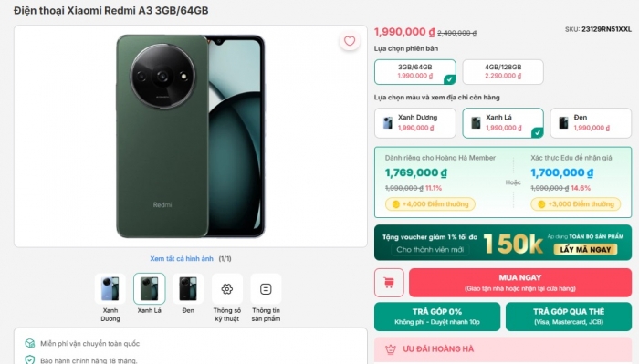Click the Edu verification price 1,700,000đ

tap(561, 172)
